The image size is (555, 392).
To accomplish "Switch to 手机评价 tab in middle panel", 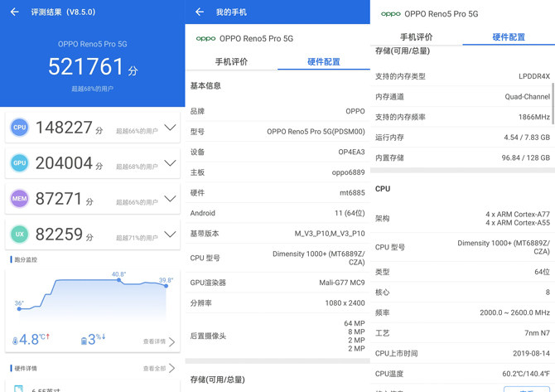I will pos(231,61).
